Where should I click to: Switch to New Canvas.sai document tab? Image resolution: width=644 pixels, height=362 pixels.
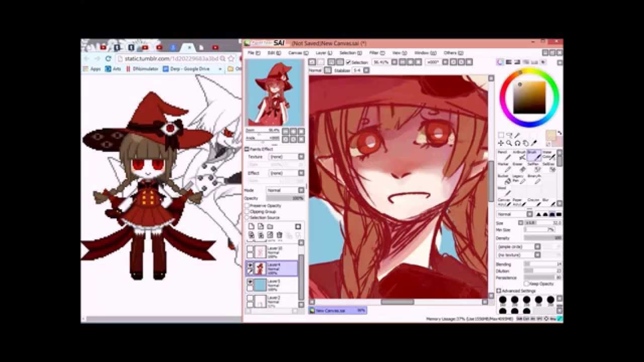click(x=338, y=311)
